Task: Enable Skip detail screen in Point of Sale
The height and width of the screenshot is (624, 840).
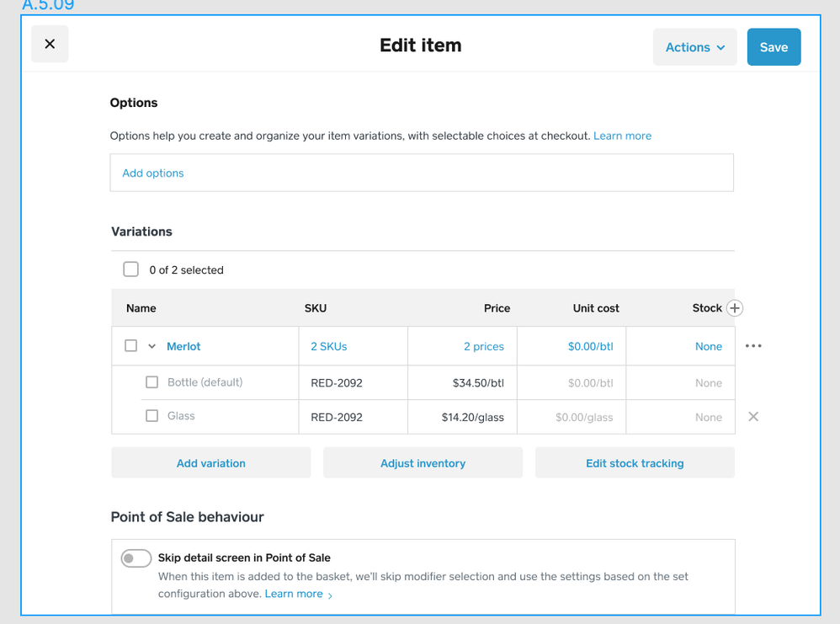Action: tap(136, 558)
